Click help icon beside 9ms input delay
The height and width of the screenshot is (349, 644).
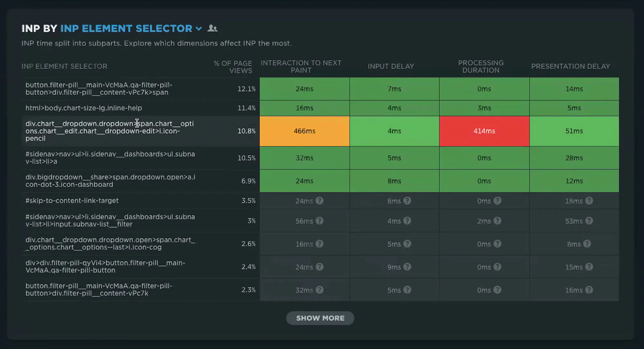click(407, 267)
